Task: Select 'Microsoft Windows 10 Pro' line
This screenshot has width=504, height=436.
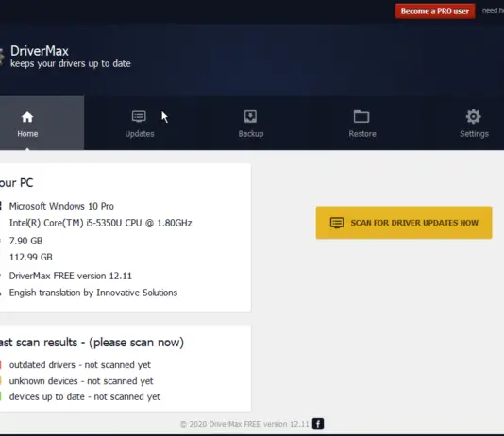Action: 61,206
